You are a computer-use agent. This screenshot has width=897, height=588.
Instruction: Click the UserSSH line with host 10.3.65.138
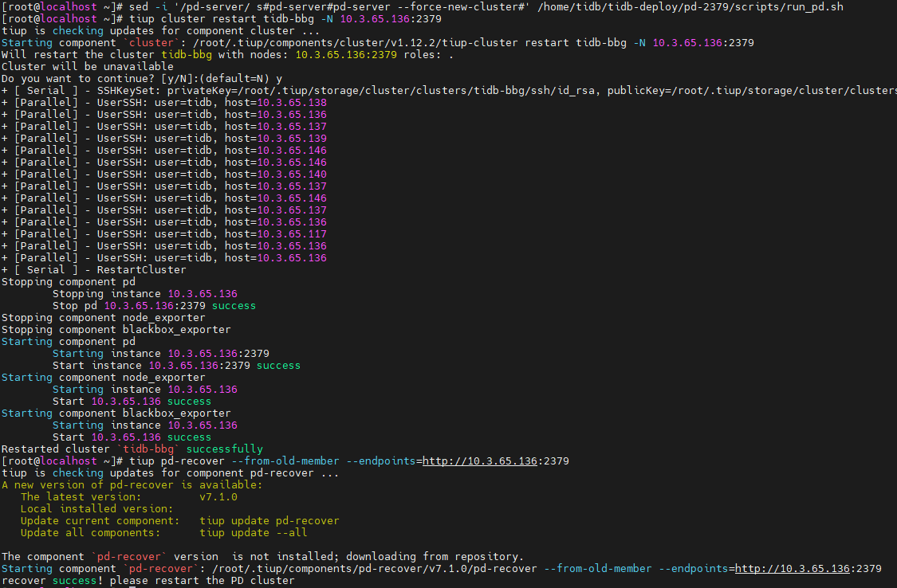click(164, 103)
